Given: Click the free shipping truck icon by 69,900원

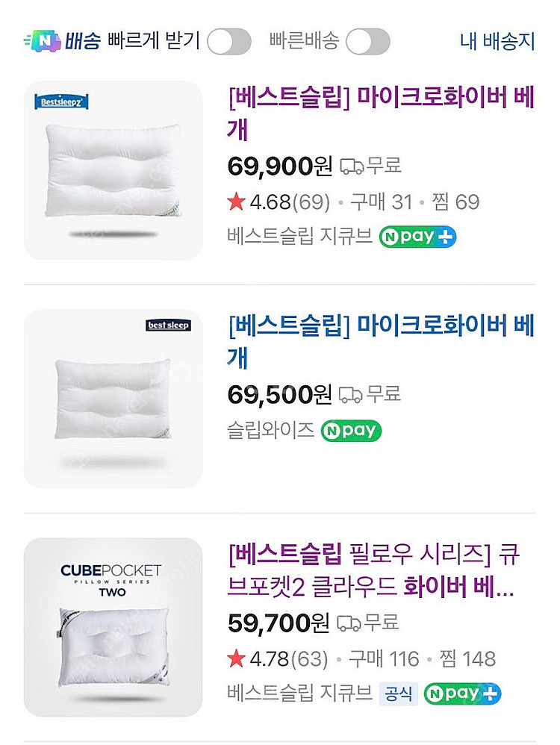Looking at the screenshot, I should click(352, 166).
